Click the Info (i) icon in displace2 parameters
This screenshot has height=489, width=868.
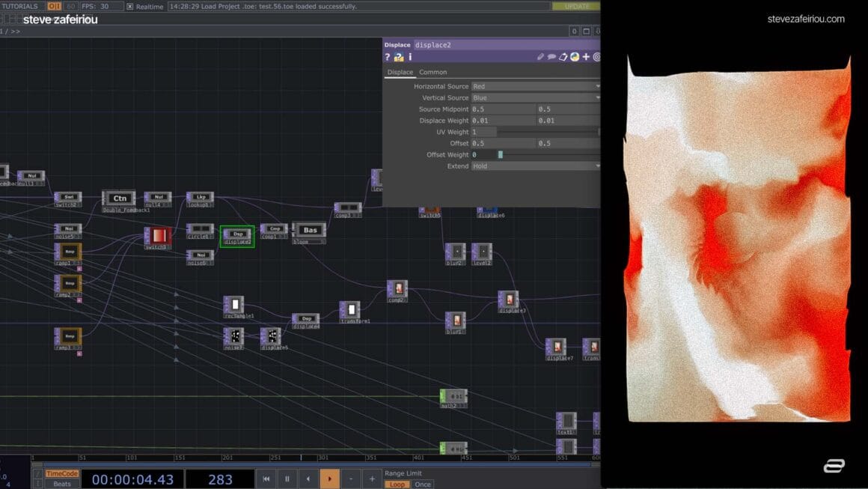tap(409, 57)
